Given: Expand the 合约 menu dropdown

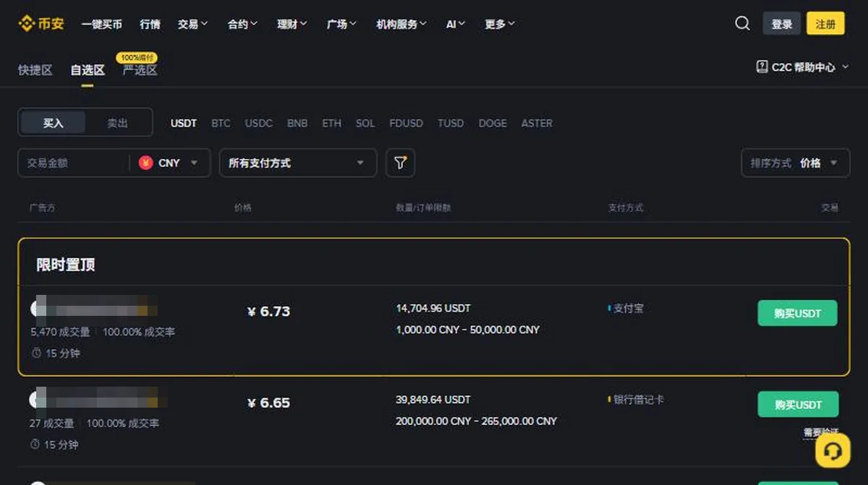Looking at the screenshot, I should click(x=242, y=24).
